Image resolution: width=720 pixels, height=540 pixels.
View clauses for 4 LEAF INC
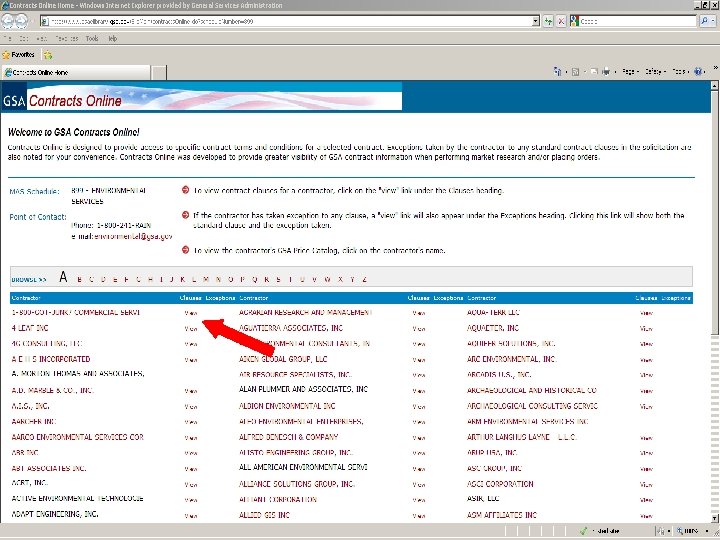191,329
